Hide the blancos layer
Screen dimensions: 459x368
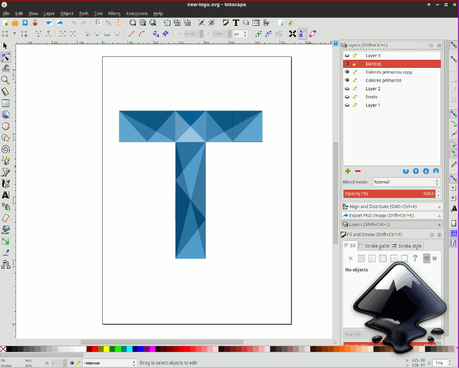click(x=347, y=64)
